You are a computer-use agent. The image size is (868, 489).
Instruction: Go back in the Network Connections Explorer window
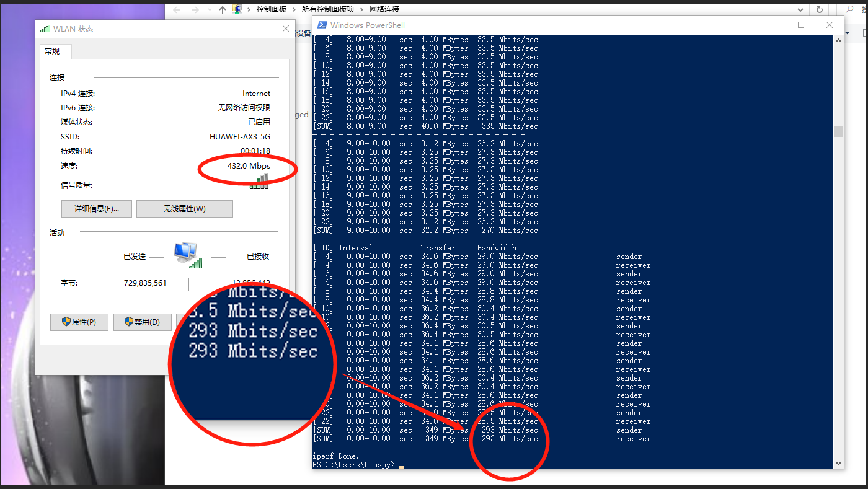click(177, 10)
